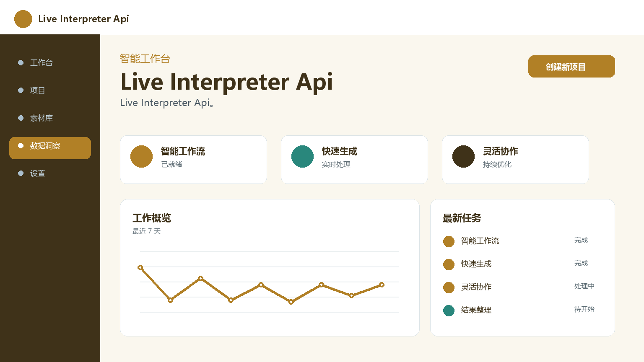Viewport: 644px width, 362px height.
Task: Click the teal dot beside 结果整理 task
Action: click(x=449, y=310)
